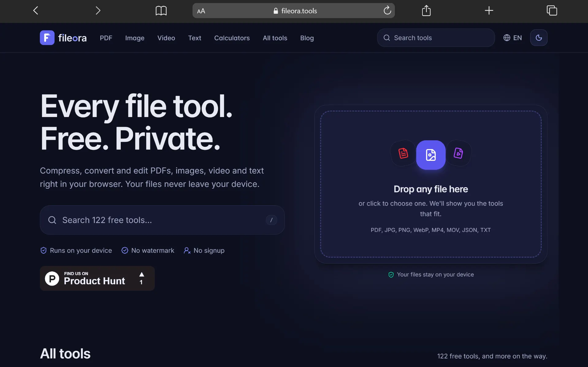Image resolution: width=588 pixels, height=367 pixels.
Task: Open the Image menu in the navbar
Action: coord(135,38)
